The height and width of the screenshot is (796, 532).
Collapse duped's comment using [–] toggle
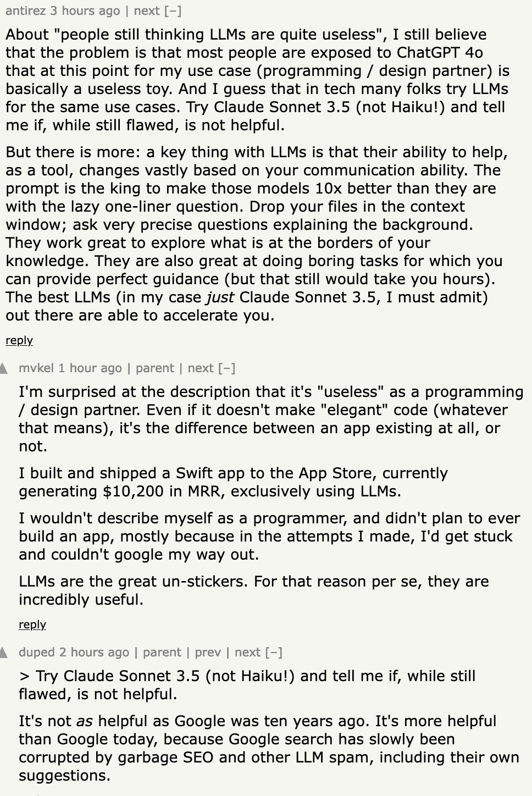pyautogui.click(x=274, y=653)
